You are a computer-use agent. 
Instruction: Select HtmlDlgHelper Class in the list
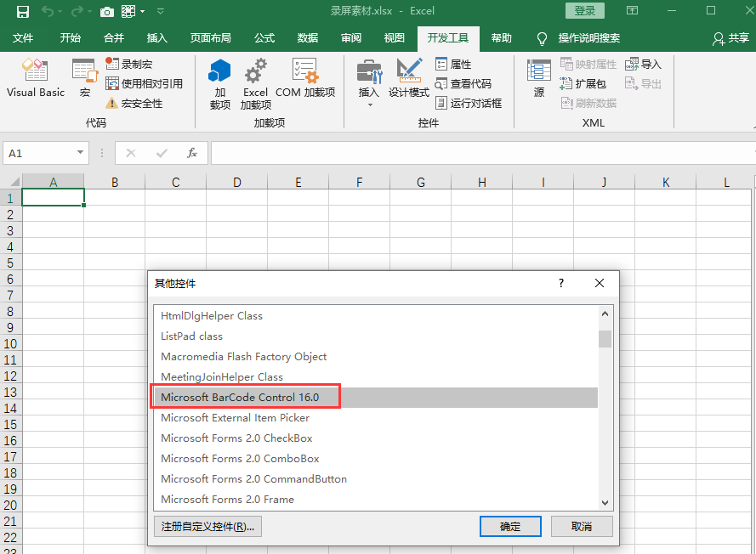(376, 316)
